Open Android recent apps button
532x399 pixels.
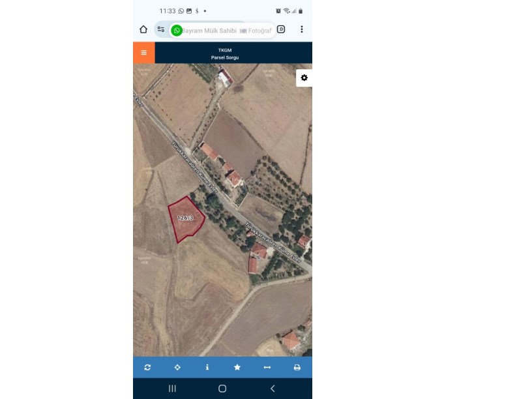tap(172, 389)
